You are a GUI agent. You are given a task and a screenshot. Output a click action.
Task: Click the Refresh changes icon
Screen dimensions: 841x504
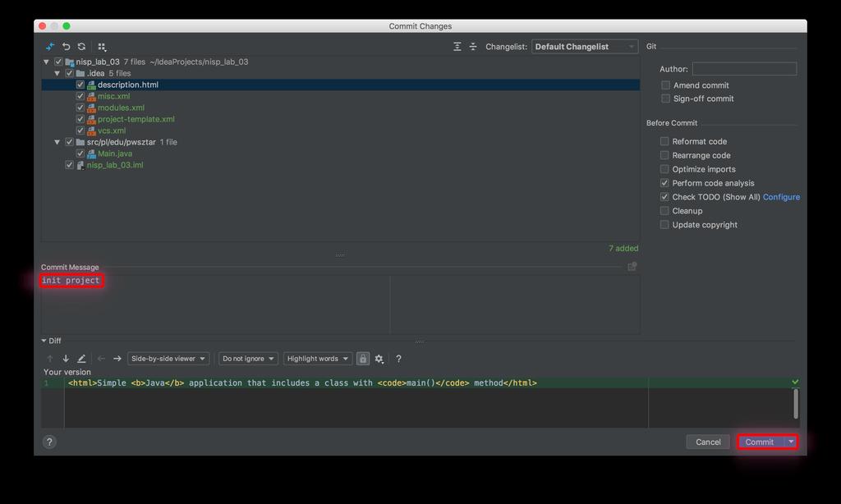pyautogui.click(x=81, y=47)
